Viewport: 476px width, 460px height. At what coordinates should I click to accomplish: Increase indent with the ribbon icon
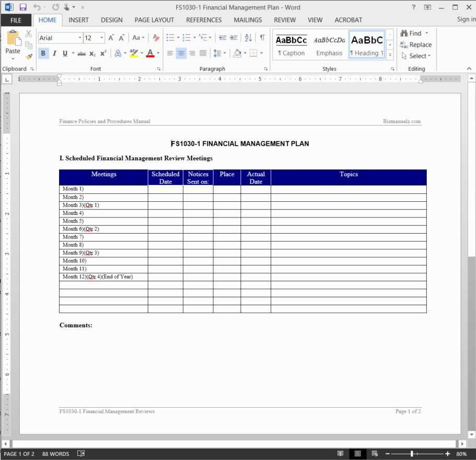coord(234,38)
